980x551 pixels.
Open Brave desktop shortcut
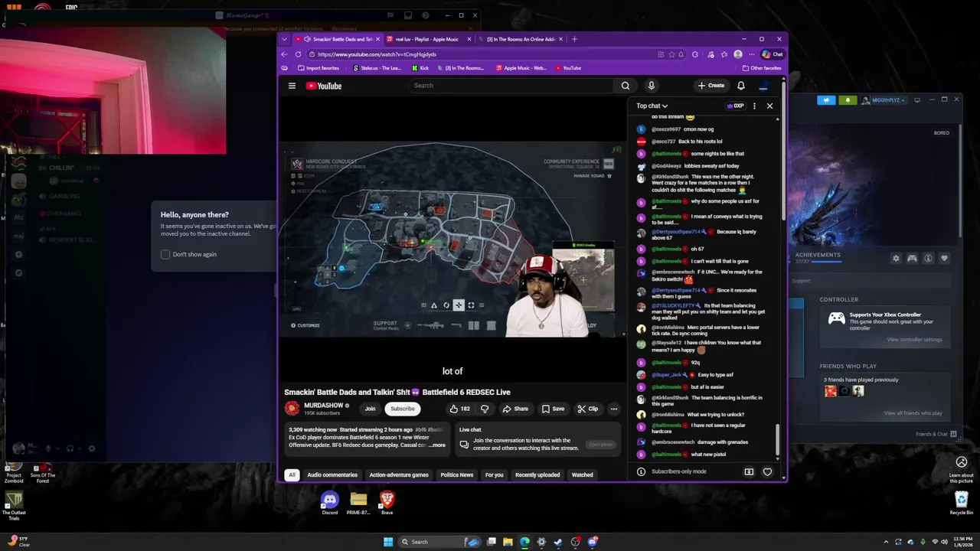coord(387,503)
